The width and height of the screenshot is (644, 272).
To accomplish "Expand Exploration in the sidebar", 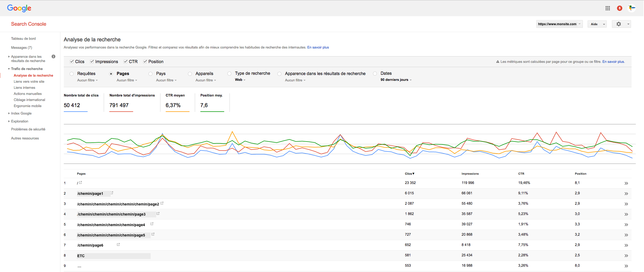I will 20,121.
